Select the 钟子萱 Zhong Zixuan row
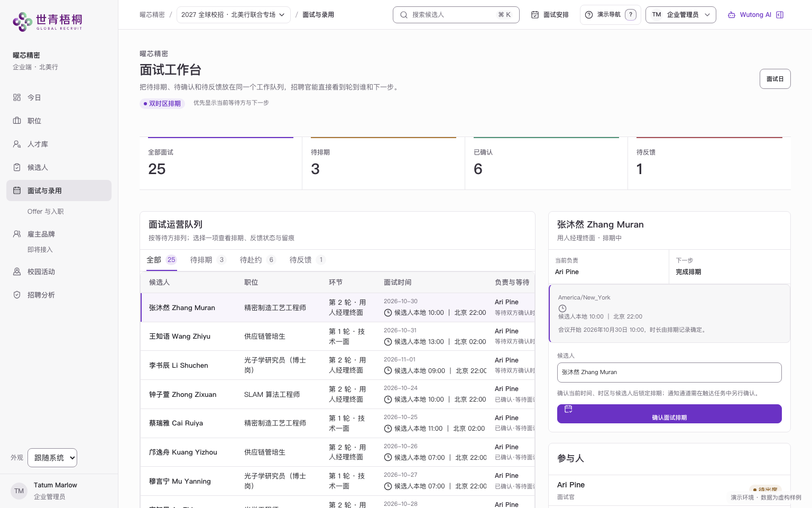Viewport: 812px width, 508px height. [x=337, y=394]
